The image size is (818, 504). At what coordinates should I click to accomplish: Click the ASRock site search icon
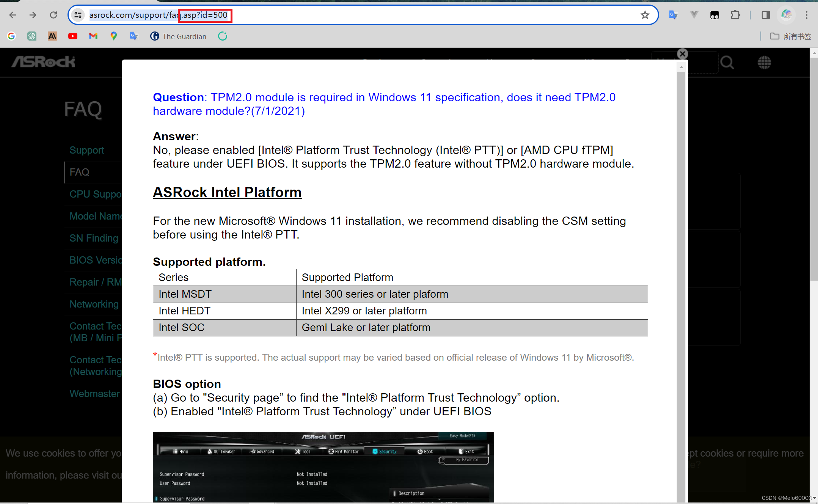click(727, 62)
